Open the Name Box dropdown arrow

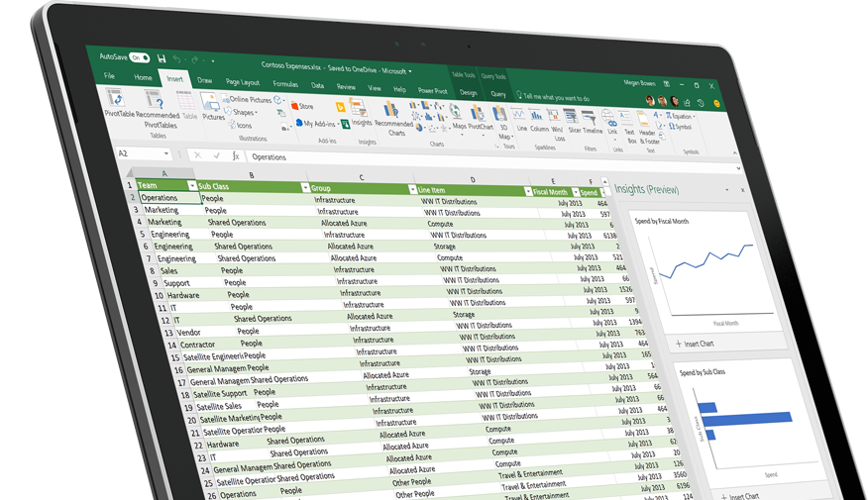click(165, 154)
